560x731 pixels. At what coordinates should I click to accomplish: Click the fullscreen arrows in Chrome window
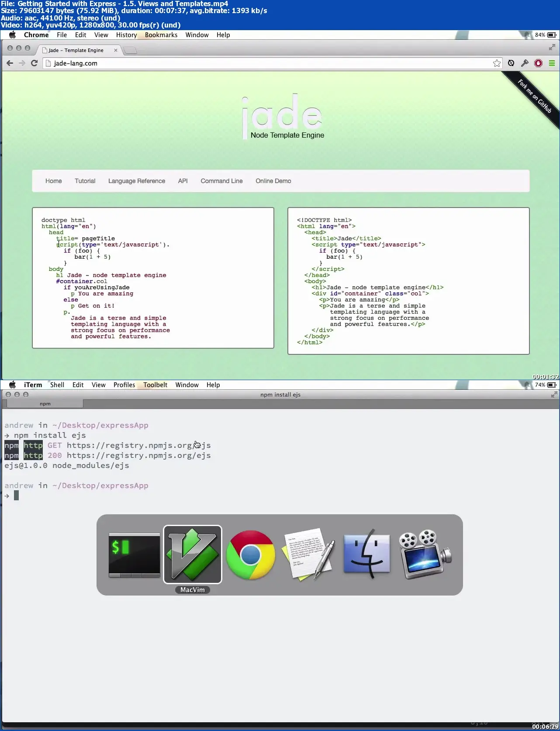[552, 47]
